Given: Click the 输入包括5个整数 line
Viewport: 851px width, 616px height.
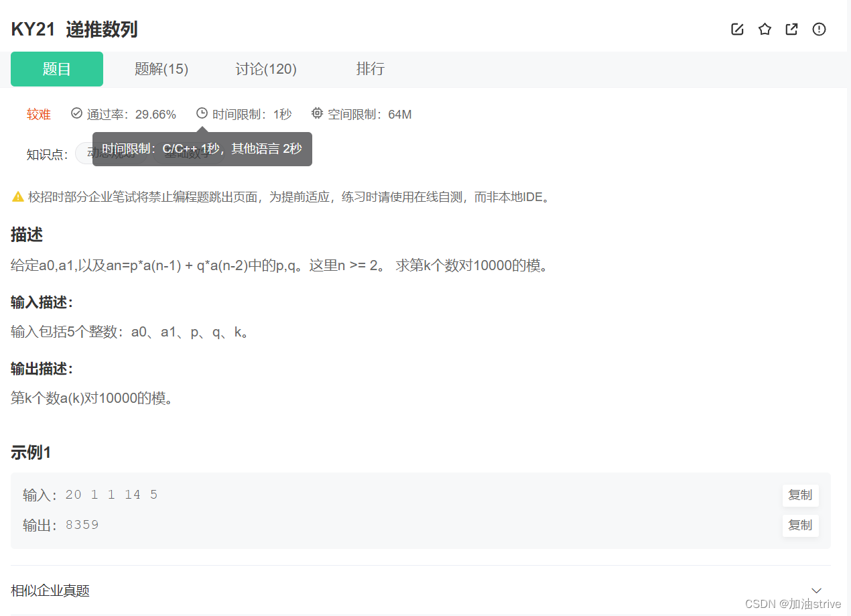Looking at the screenshot, I should coord(131,332).
